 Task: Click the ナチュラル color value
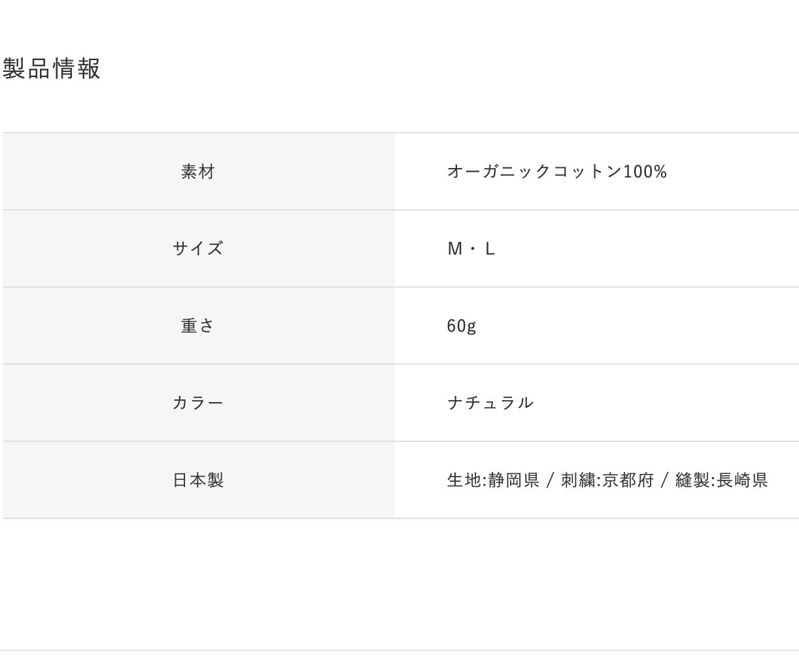pos(490,403)
